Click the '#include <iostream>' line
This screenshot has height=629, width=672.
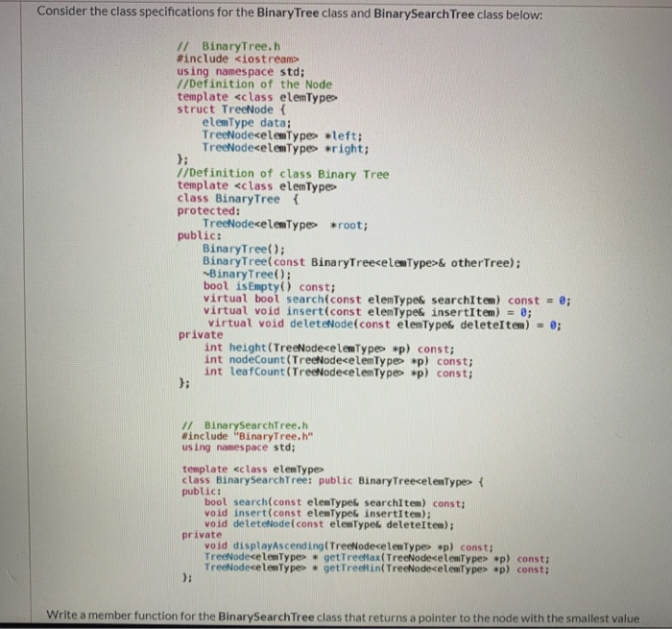(x=238, y=59)
